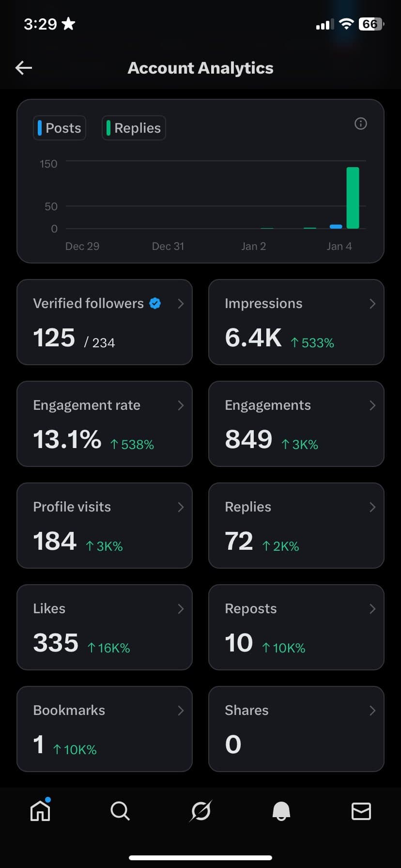Open the chart info icon
Image resolution: width=401 pixels, height=868 pixels.
[361, 124]
